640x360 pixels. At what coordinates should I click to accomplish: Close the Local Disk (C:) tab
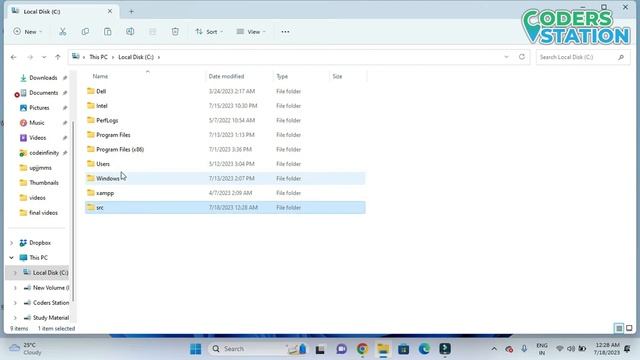click(x=110, y=11)
